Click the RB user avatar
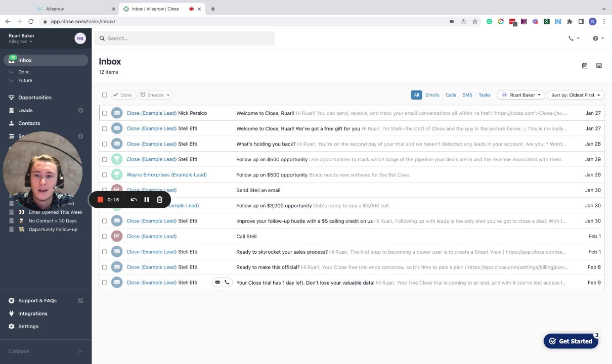Viewport: 612px width, 364px height. [80, 38]
